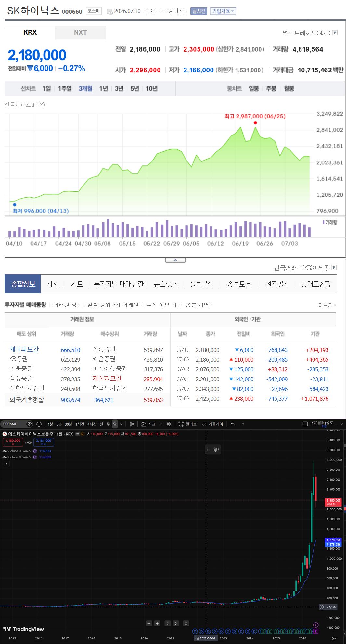Click refresh icon of first MA indicator

coord(35,451)
